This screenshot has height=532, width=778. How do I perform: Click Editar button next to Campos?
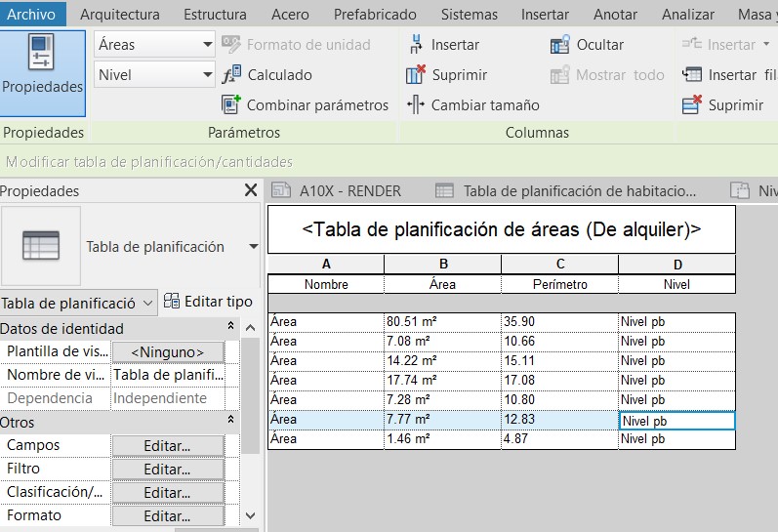pos(167,445)
